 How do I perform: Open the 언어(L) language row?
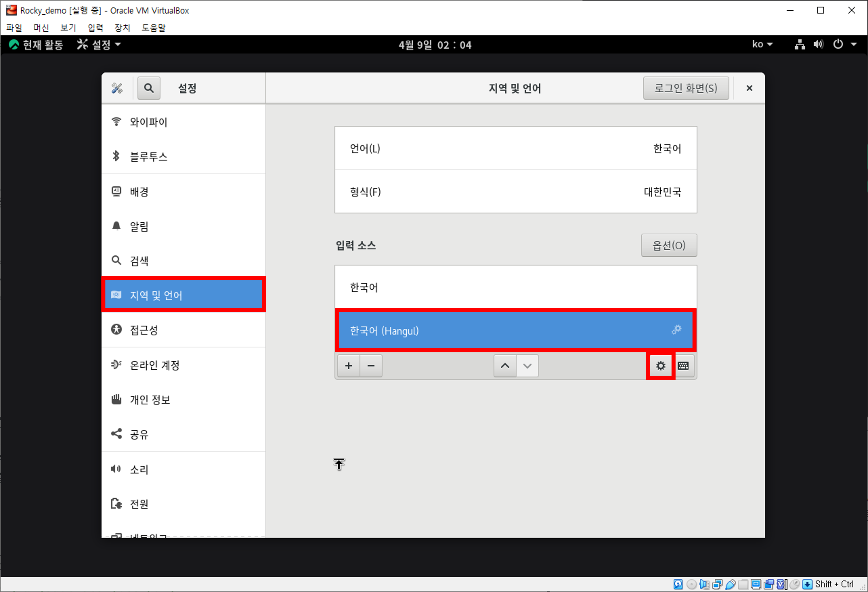[515, 149]
